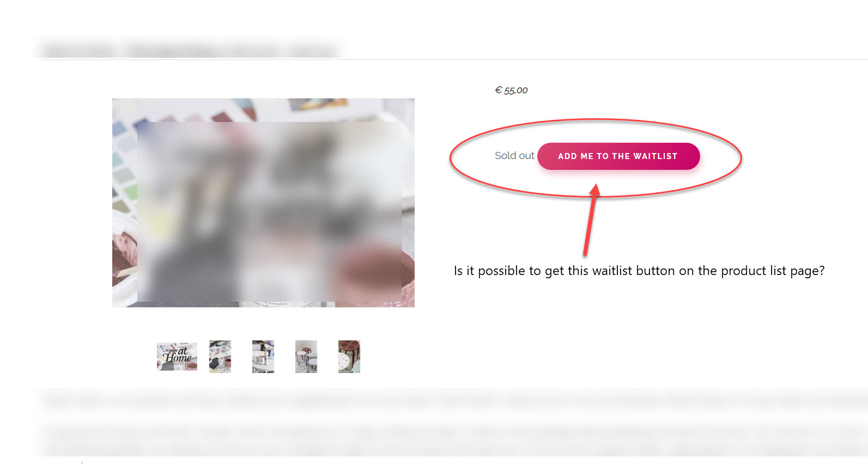Click the question mark ending the annotation
This screenshot has width=868, height=464.
[821, 271]
